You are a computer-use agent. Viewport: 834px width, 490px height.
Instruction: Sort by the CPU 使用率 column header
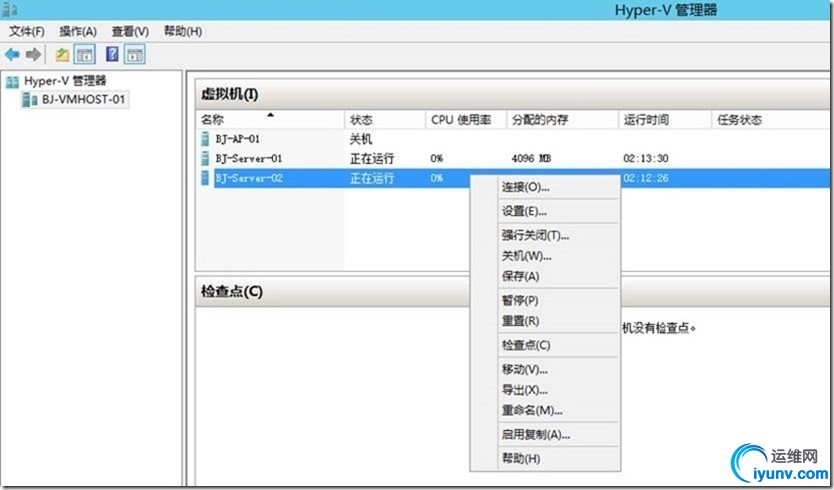coord(466,120)
